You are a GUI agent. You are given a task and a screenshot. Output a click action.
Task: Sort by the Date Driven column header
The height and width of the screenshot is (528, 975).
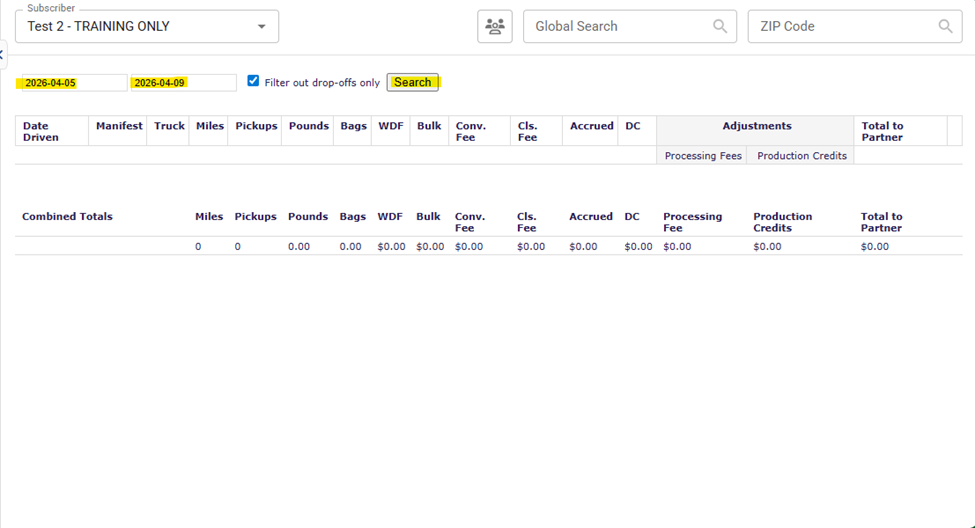click(x=41, y=131)
